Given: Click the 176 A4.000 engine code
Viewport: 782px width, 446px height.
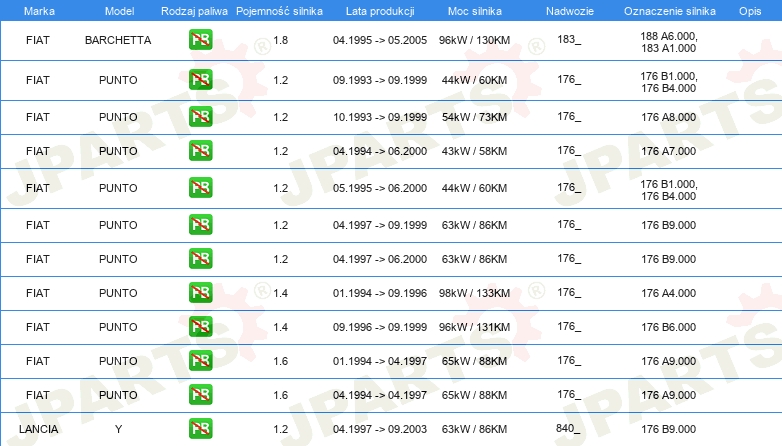Looking at the screenshot, I should click(x=669, y=293).
